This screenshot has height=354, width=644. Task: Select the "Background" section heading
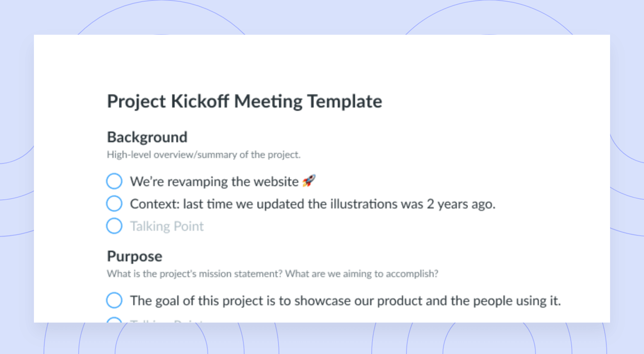[x=147, y=137]
